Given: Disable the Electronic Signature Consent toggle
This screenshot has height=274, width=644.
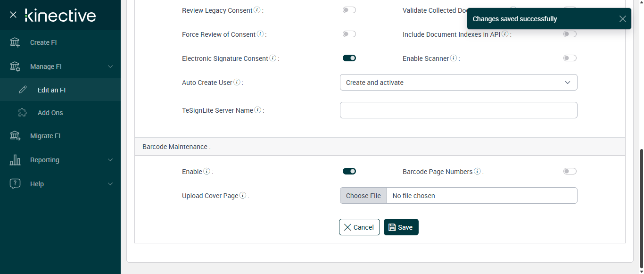Looking at the screenshot, I should (x=349, y=58).
